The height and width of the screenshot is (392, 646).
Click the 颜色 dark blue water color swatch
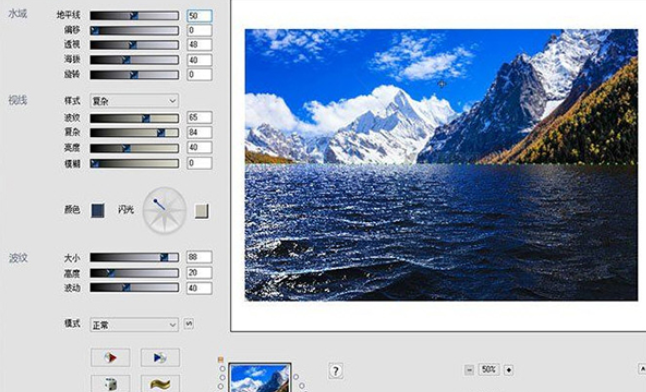98,210
